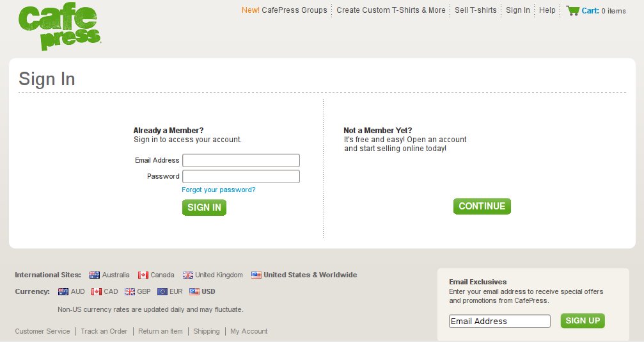Choose GBP currency

coord(144,292)
